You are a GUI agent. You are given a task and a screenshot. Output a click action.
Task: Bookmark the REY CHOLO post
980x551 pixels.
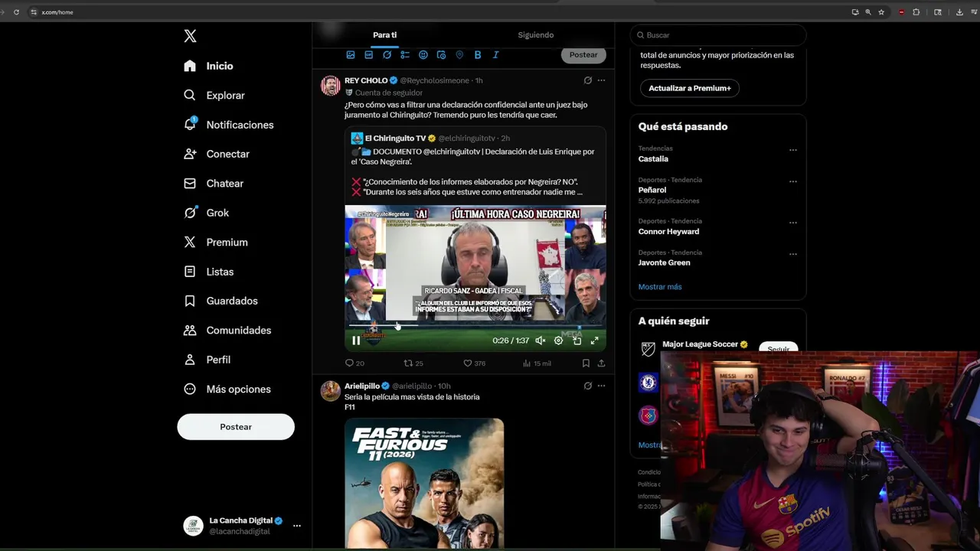click(586, 364)
